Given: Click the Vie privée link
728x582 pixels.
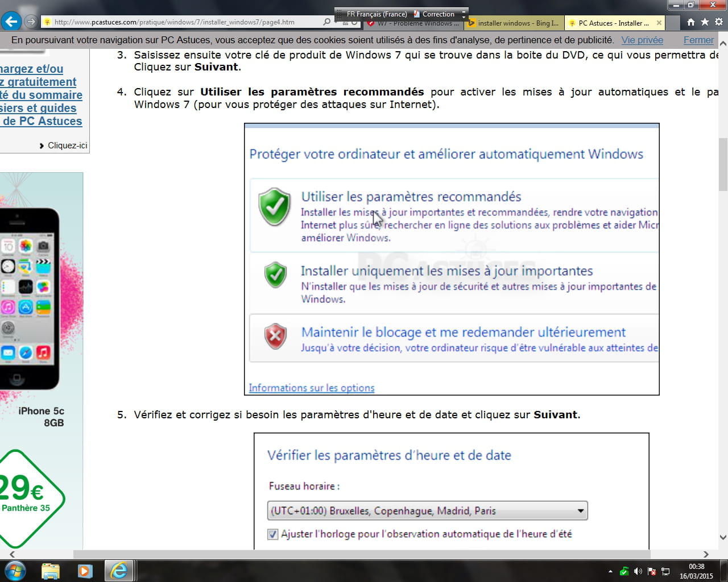Looking at the screenshot, I should 642,40.
